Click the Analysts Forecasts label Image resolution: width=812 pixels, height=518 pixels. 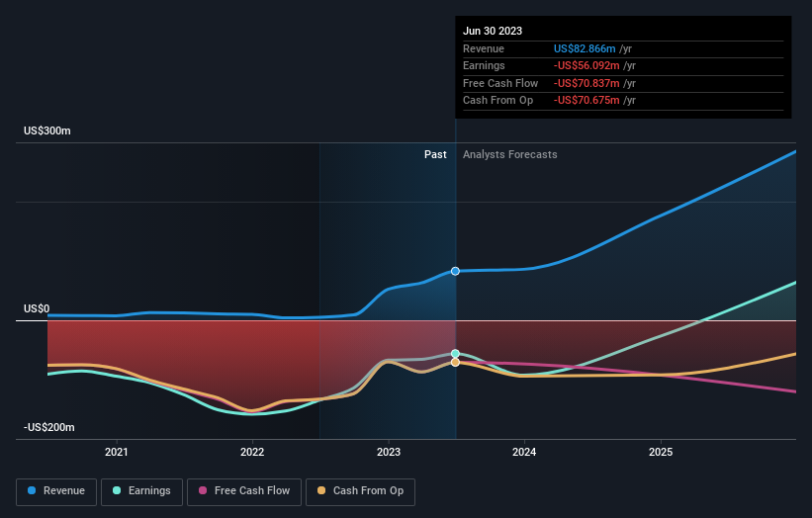click(510, 154)
